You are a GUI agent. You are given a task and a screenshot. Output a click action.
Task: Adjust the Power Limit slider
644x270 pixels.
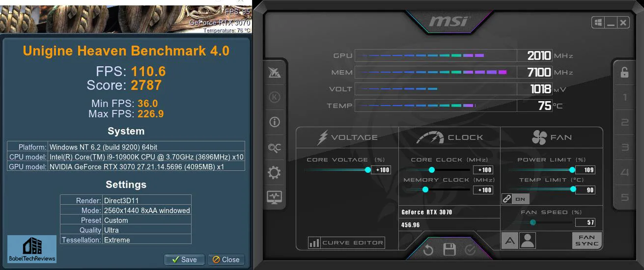pos(541,170)
